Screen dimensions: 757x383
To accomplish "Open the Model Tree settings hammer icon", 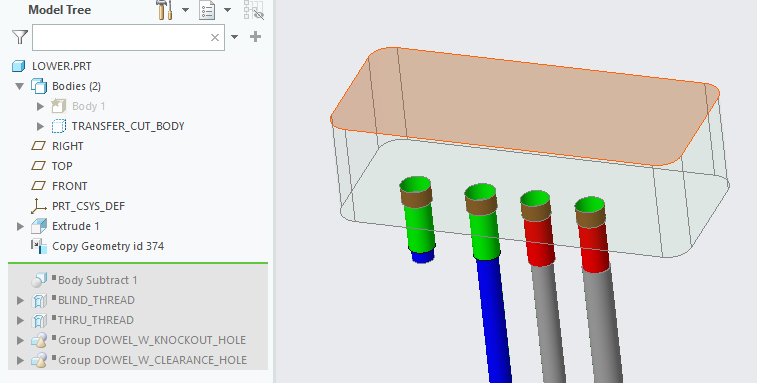I will [165, 10].
